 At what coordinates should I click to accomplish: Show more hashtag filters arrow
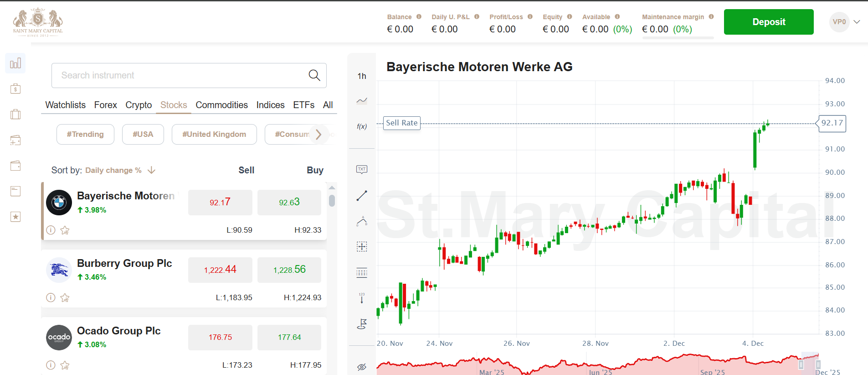click(x=319, y=134)
